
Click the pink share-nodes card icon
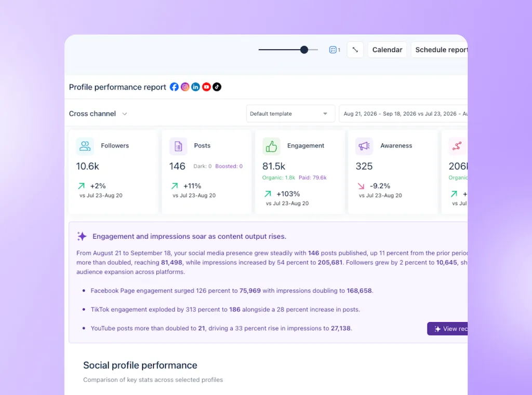click(457, 146)
